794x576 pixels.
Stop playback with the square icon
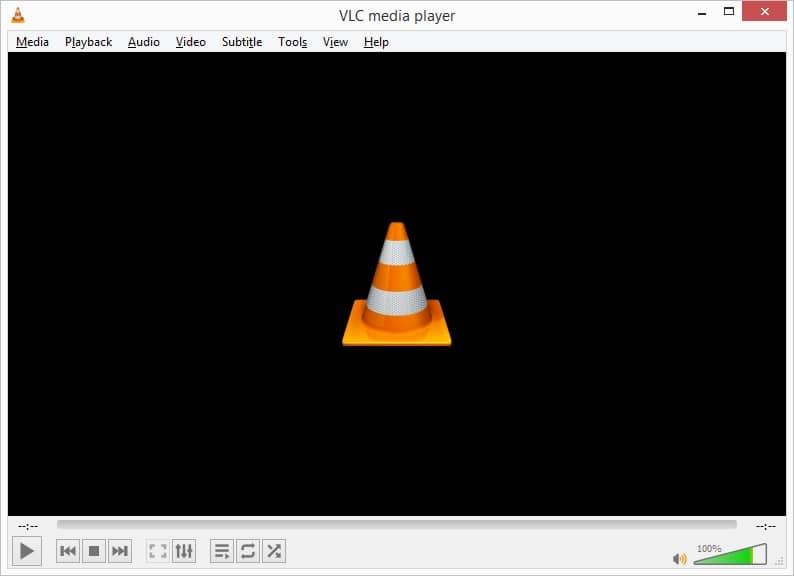click(x=94, y=551)
